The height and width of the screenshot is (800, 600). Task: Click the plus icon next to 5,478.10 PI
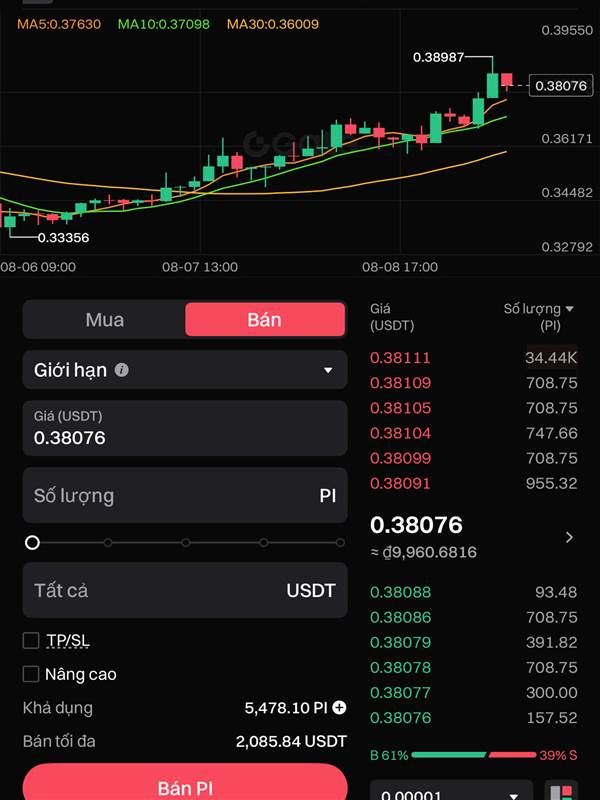tap(339, 708)
